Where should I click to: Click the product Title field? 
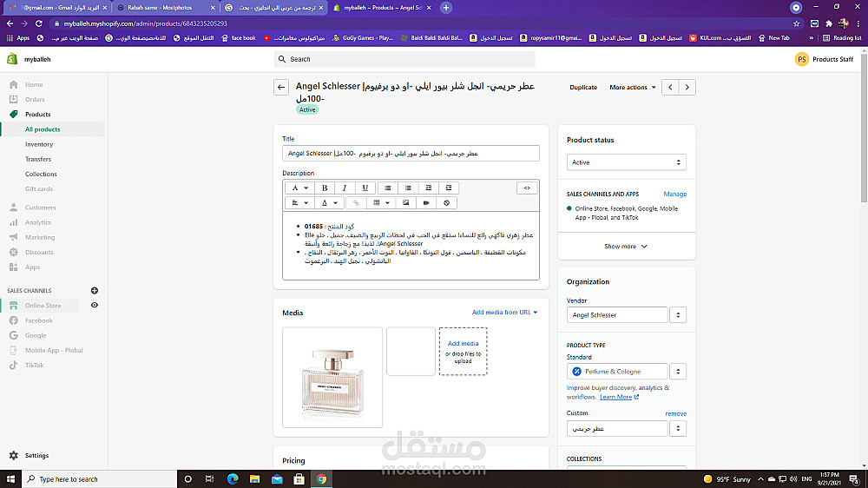tap(411, 154)
